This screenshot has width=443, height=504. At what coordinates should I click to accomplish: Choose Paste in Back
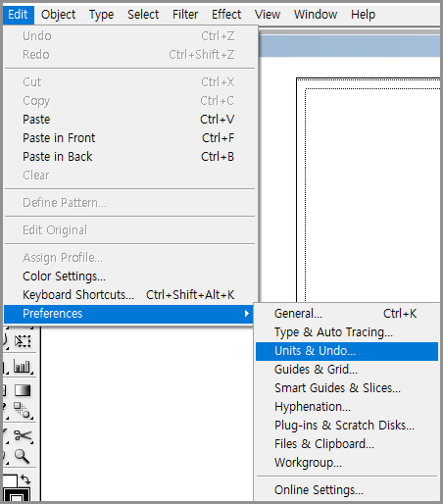pyautogui.click(x=128, y=157)
